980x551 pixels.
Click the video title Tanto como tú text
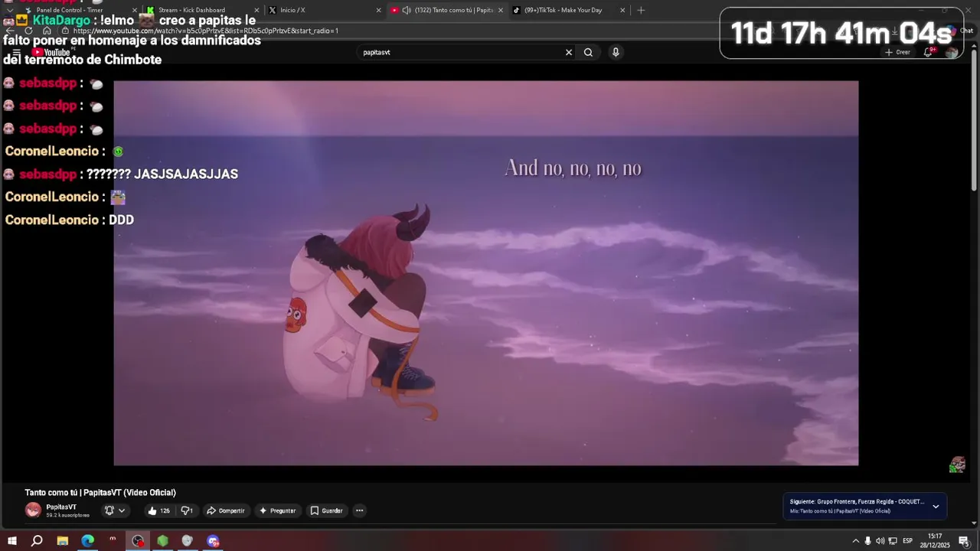click(100, 493)
